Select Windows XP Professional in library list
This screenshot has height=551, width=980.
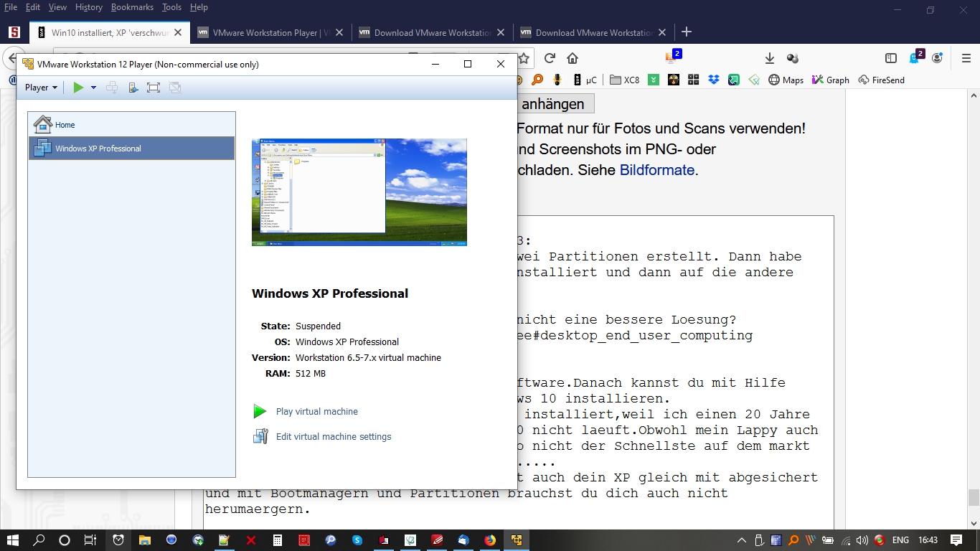(x=131, y=149)
